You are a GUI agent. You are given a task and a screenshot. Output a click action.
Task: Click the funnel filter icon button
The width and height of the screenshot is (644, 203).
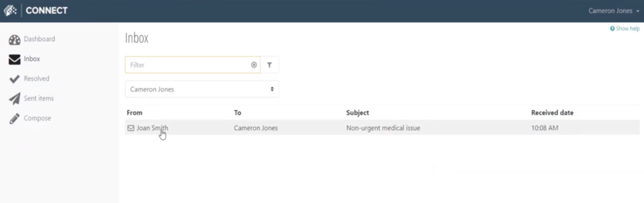point(269,65)
